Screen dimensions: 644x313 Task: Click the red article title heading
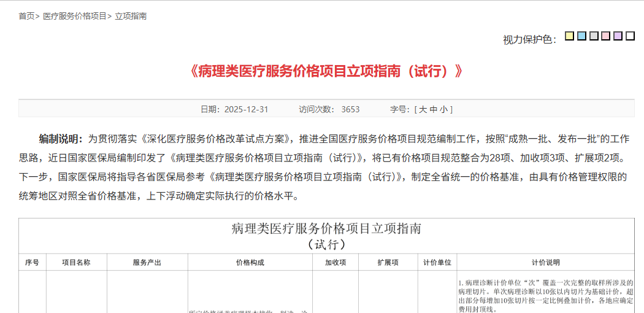point(326,71)
